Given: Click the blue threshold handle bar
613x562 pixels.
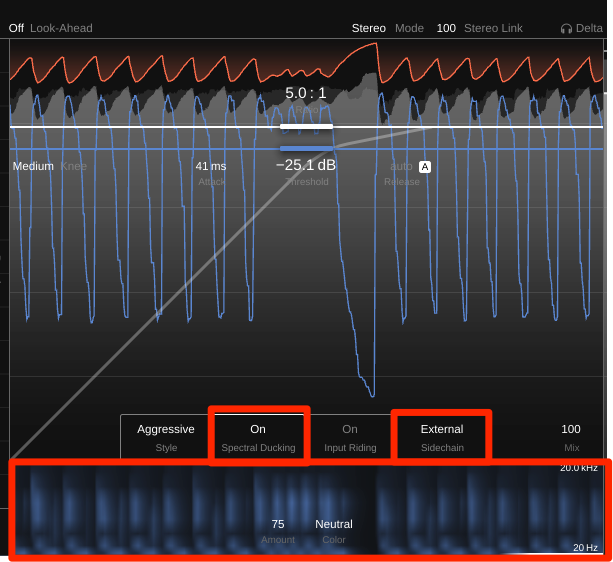Looking at the screenshot, I should (x=306, y=148).
